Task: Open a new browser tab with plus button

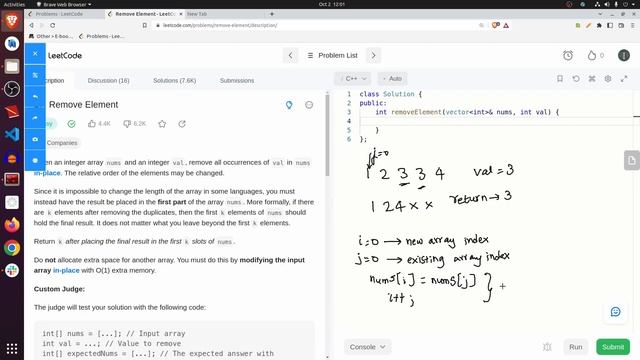Action: (272, 14)
